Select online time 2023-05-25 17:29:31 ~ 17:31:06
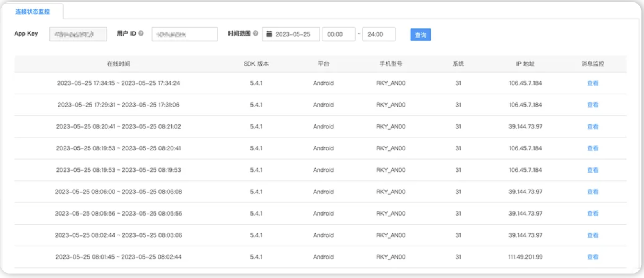The image size is (644, 278). [119, 105]
